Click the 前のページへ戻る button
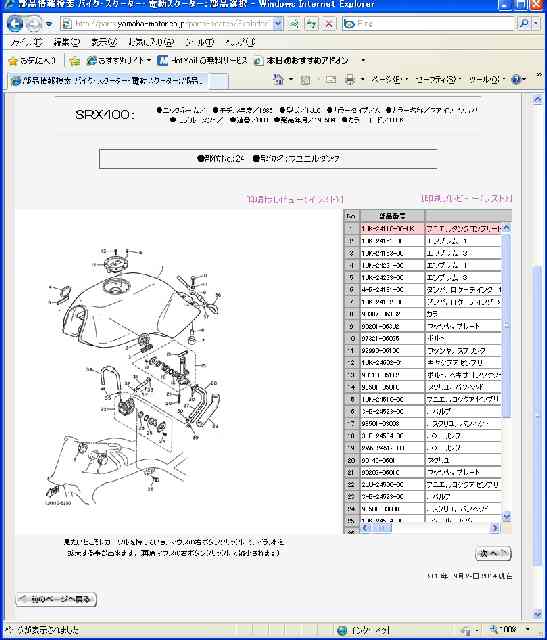The height and width of the screenshot is (640, 547). (x=56, y=599)
